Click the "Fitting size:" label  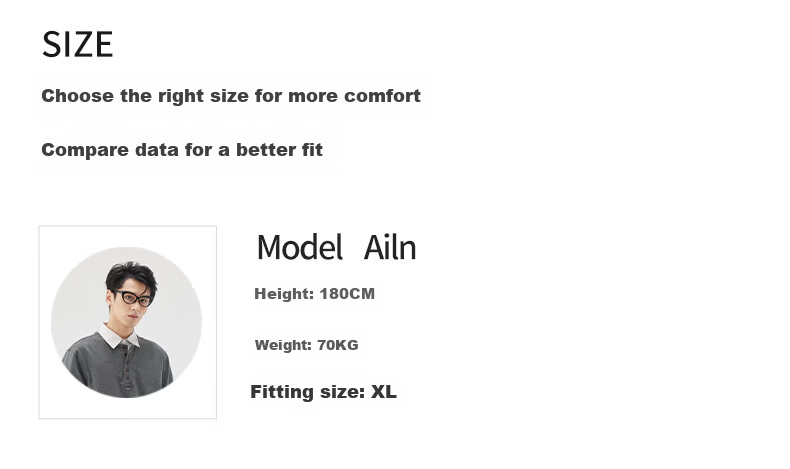308,392
